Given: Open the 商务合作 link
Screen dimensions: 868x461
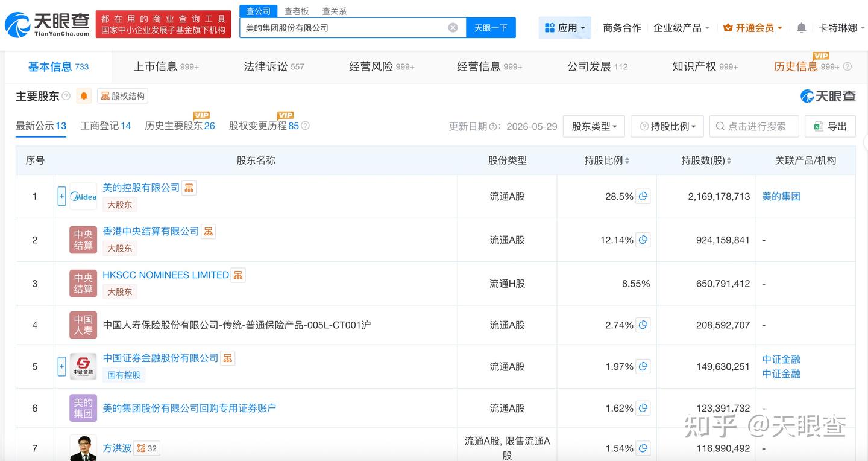Looking at the screenshot, I should pos(622,28).
